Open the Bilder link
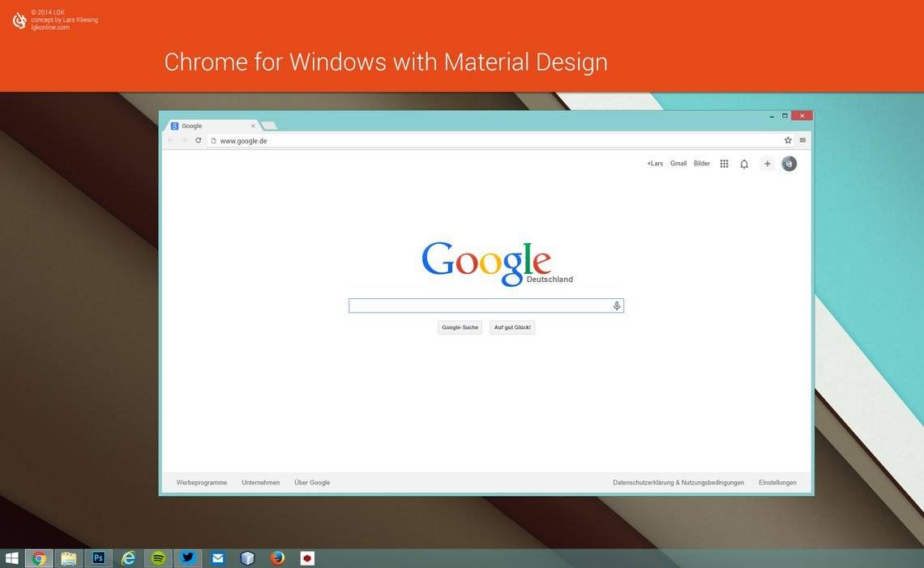924x568 pixels. coord(702,164)
